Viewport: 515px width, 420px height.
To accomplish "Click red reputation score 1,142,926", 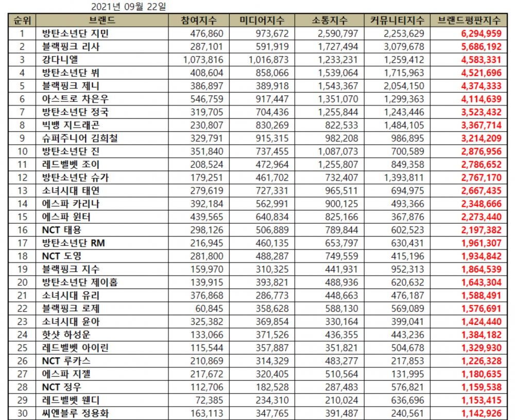I will click(x=481, y=413).
